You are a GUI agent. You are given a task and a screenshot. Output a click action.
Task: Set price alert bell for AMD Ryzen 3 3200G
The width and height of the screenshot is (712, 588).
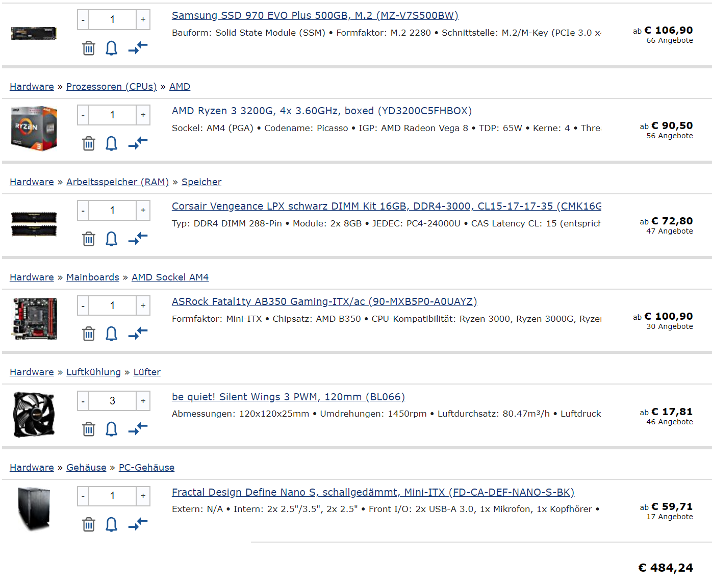[111, 144]
